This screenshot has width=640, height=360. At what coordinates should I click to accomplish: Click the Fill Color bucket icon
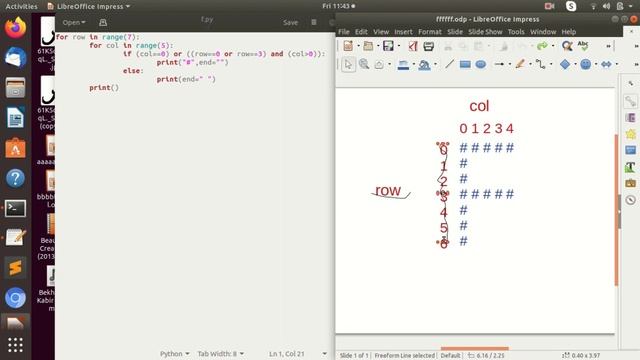pos(424,65)
